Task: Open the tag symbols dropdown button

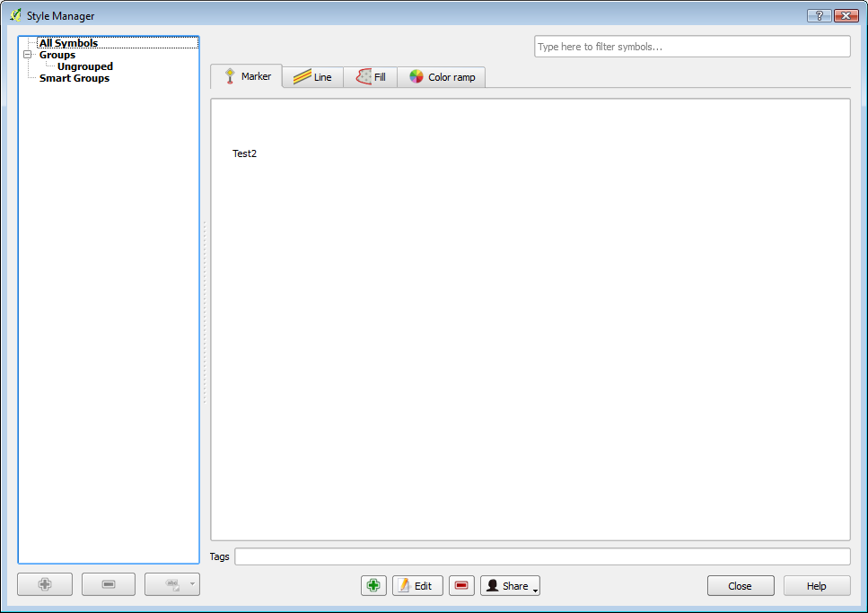Action: pos(172,584)
